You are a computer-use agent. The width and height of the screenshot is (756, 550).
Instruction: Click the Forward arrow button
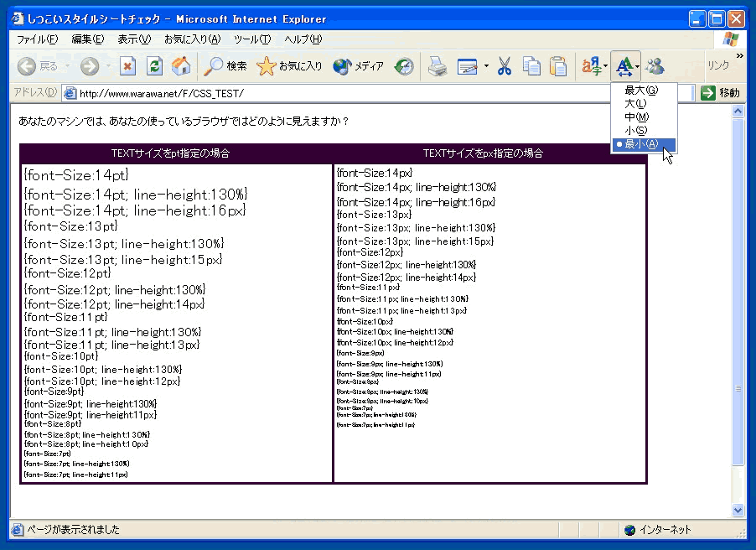(90, 66)
